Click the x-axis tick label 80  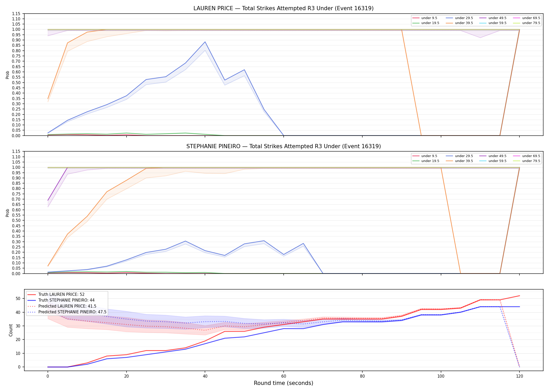coord(362,376)
